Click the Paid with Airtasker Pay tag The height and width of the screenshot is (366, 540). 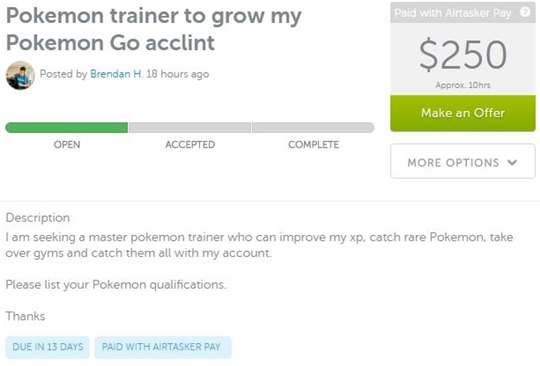(163, 347)
